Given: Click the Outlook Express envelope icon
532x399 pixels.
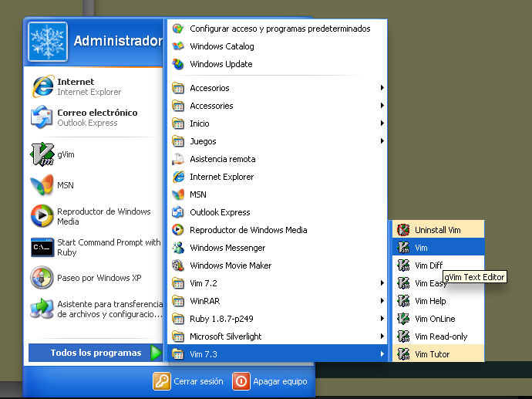Looking at the screenshot, I should point(42,117).
